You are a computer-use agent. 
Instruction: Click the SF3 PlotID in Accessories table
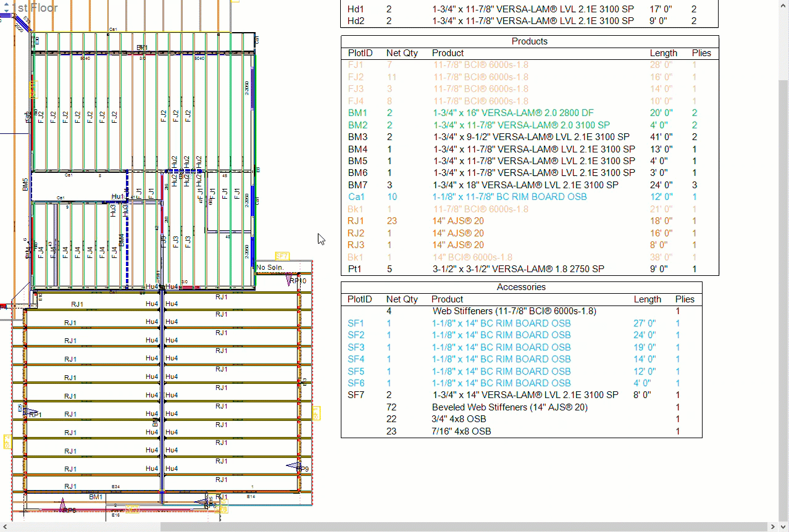(356, 347)
